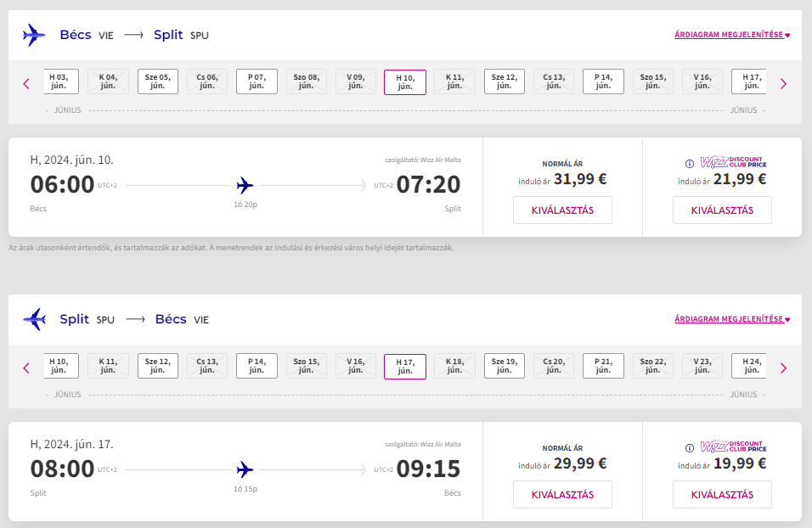Select return date H 24, jún.
The width and height of the screenshot is (812, 528).
click(749, 366)
